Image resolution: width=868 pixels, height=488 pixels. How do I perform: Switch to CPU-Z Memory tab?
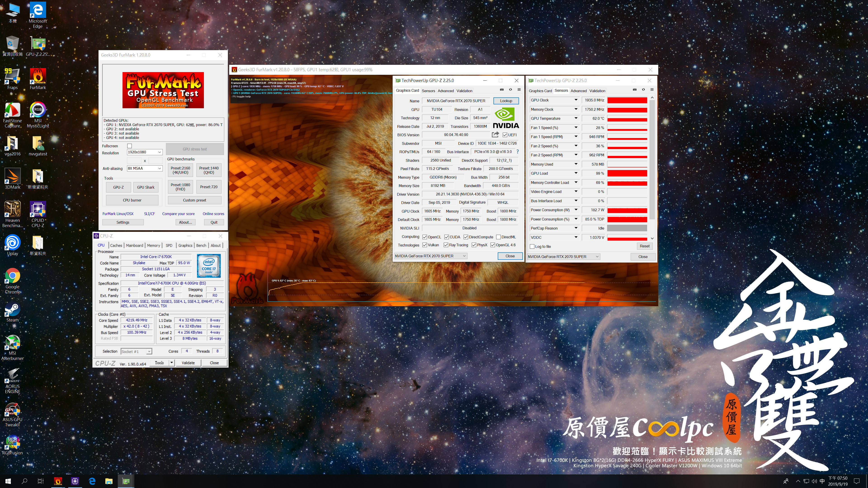point(153,245)
